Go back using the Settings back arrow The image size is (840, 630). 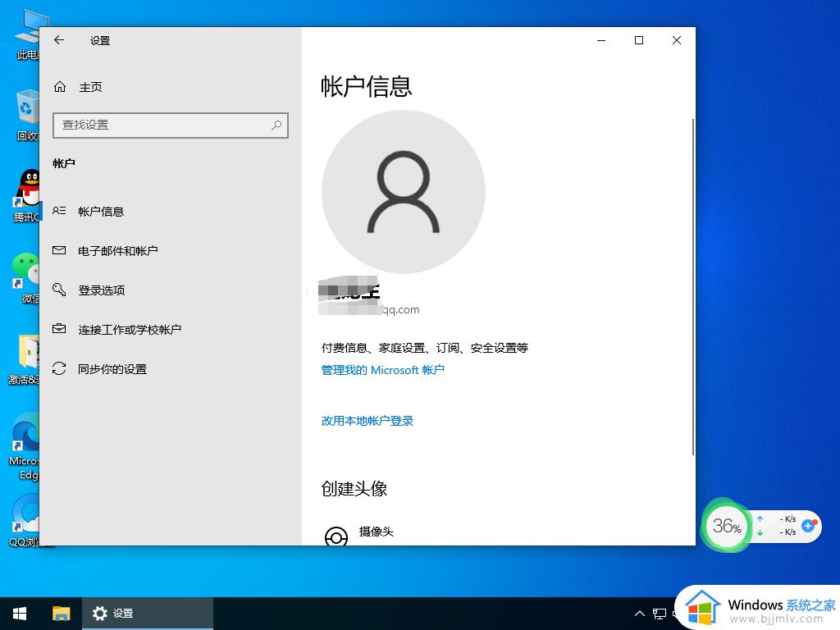pyautogui.click(x=59, y=40)
